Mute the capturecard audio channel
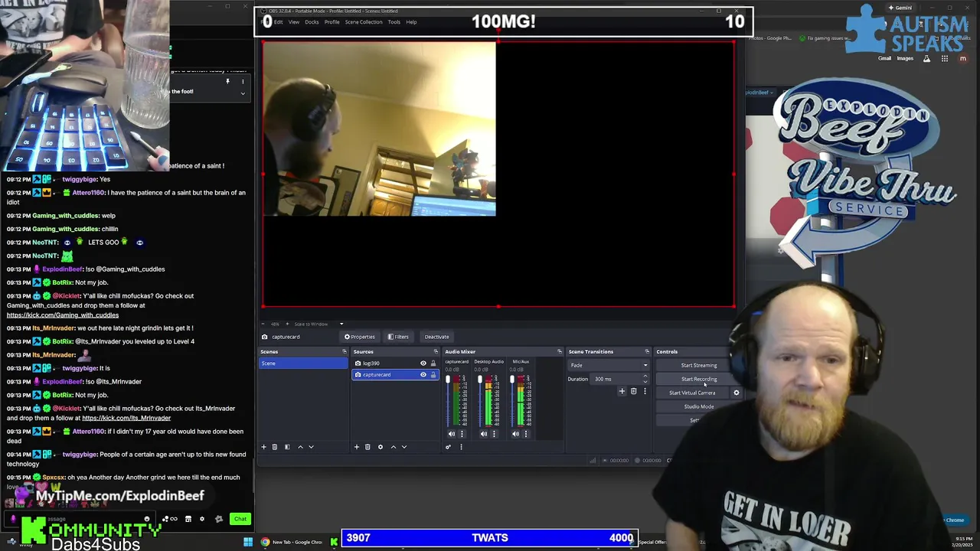 452,434
